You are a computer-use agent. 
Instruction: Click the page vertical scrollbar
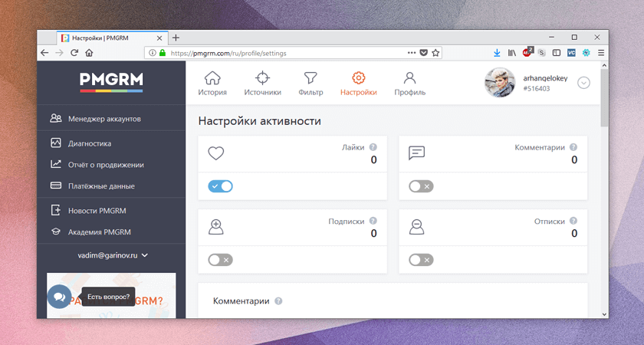point(604,98)
